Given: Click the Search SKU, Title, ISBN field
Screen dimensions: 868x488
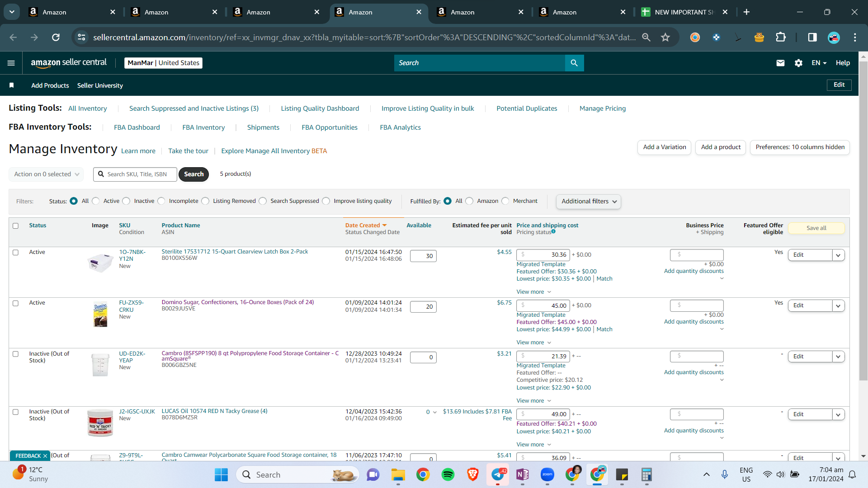Looking at the screenshot, I should [135, 174].
